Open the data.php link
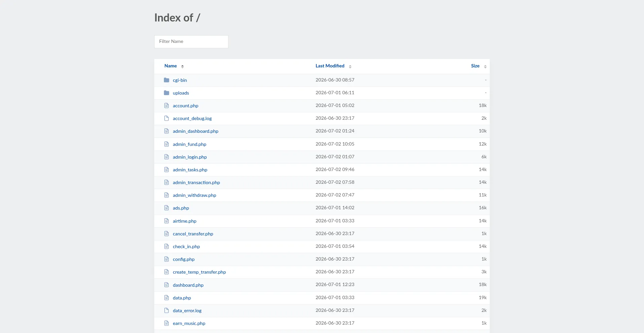 (182, 298)
